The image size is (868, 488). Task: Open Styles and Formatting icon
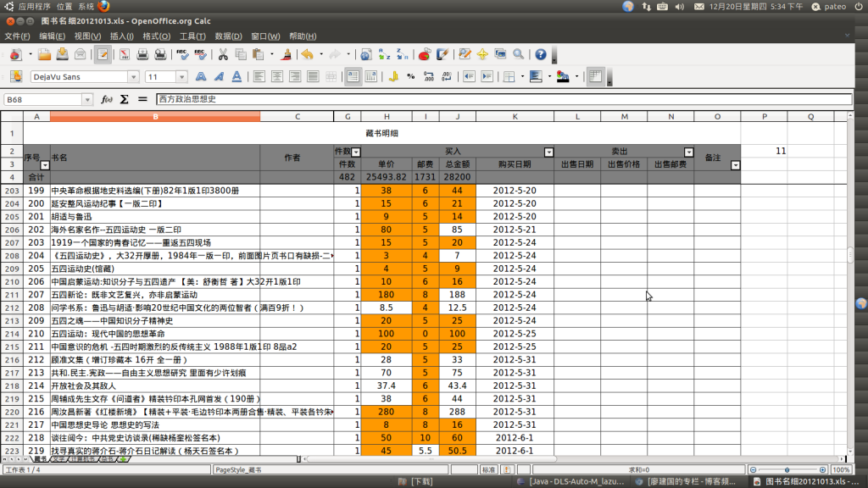click(x=16, y=76)
